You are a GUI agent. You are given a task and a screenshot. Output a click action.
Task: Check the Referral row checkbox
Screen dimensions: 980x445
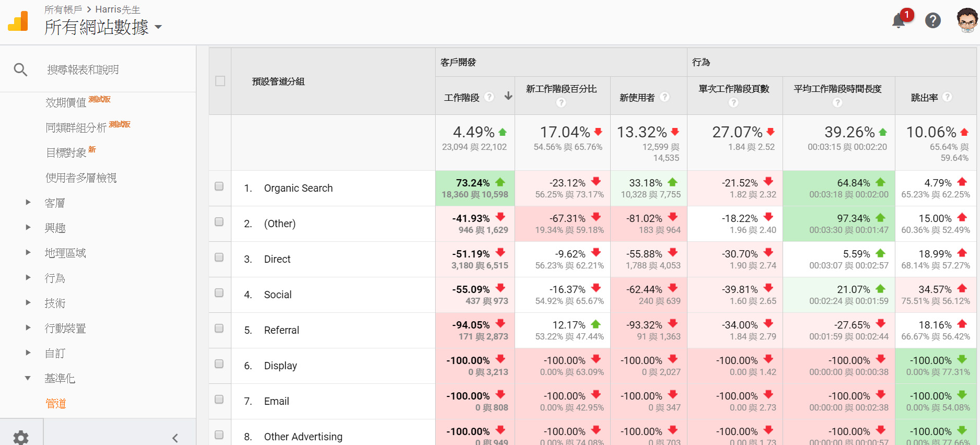[x=219, y=329]
